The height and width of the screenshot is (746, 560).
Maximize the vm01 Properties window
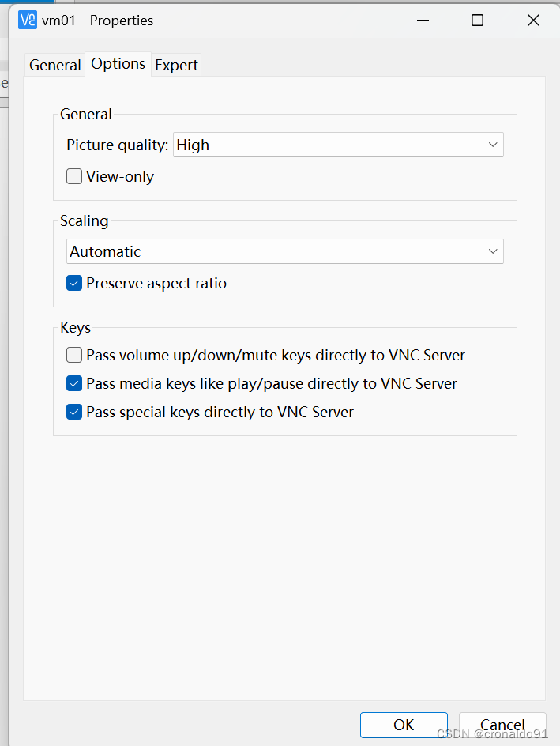point(477,21)
